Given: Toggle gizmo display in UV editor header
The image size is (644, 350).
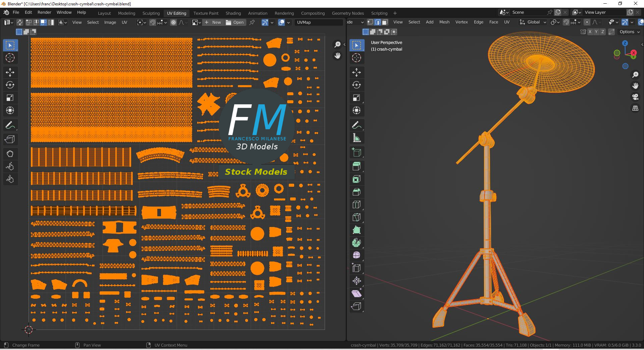Looking at the screenshot, I should [265, 22].
